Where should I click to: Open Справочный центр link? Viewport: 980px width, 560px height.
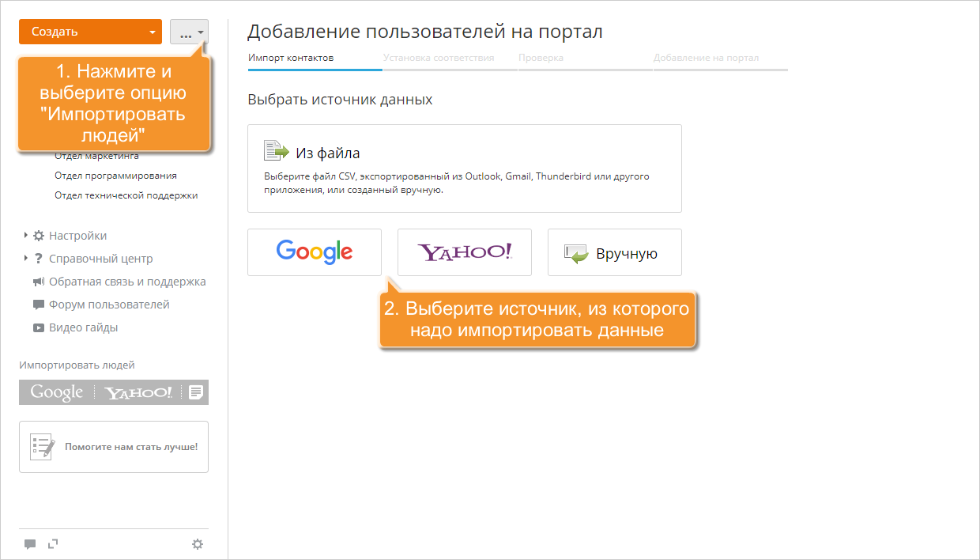101,259
